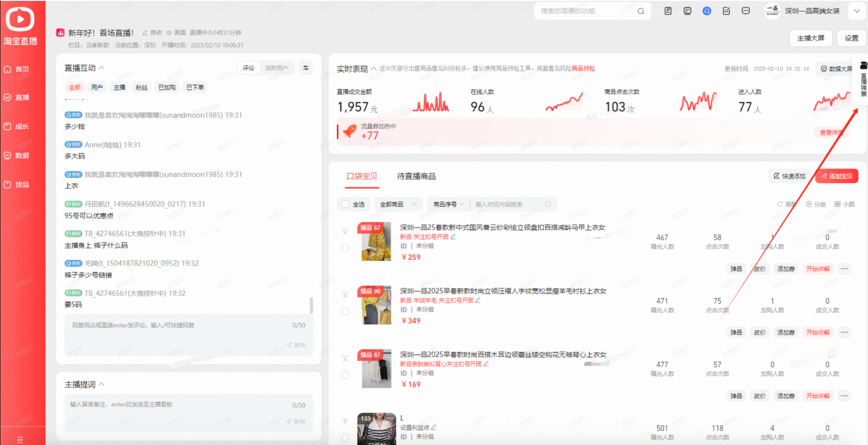Open 首页 in the sidebar
The height and width of the screenshot is (445, 868).
coord(17,69)
